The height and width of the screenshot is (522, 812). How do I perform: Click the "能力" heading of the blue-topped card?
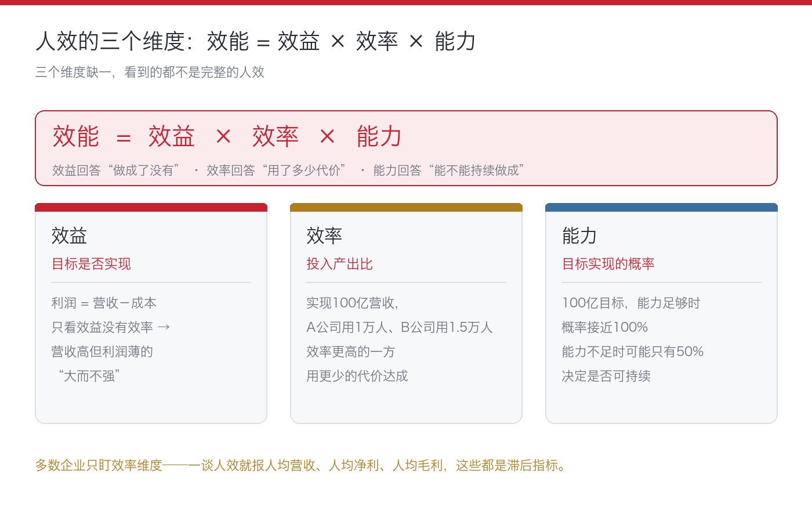click(x=579, y=235)
